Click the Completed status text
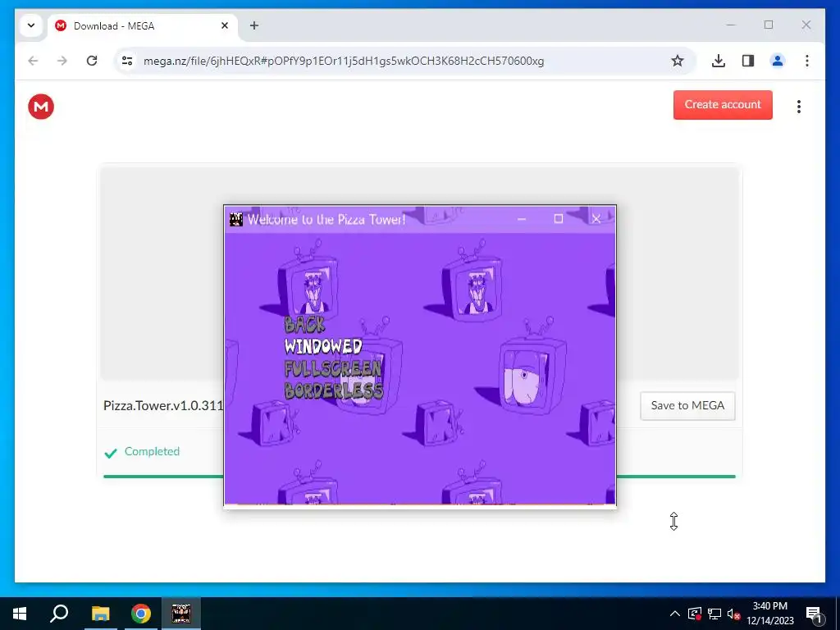840x630 pixels. 152,451
